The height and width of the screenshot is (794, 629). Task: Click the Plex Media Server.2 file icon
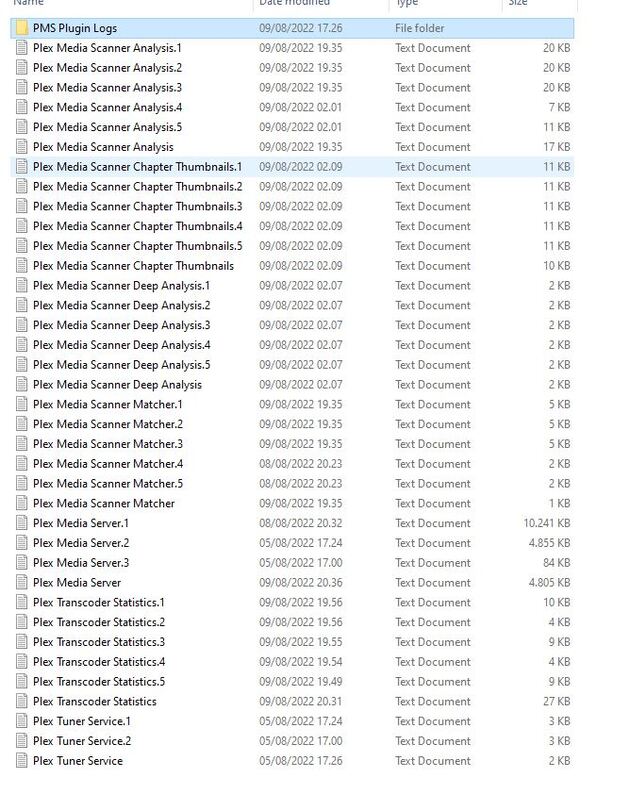(x=22, y=542)
